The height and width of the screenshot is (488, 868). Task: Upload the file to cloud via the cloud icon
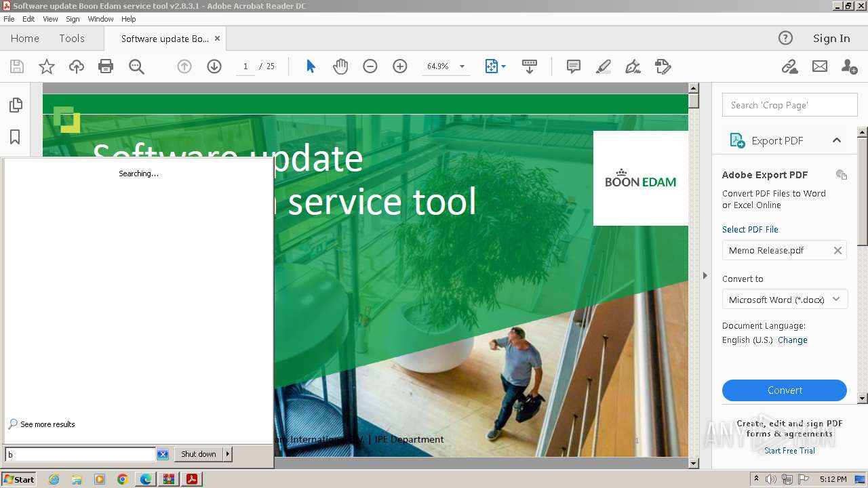[77, 66]
